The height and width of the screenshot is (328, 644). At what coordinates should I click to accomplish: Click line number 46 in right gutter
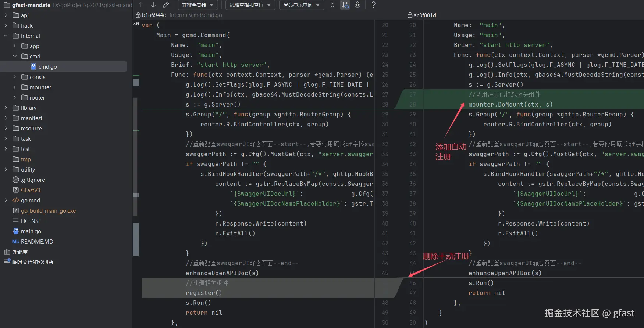(x=413, y=283)
